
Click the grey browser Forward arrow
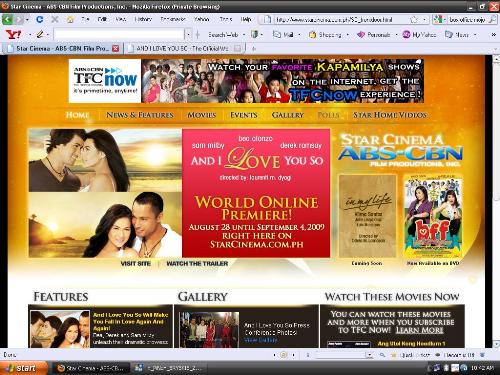(x=19, y=20)
